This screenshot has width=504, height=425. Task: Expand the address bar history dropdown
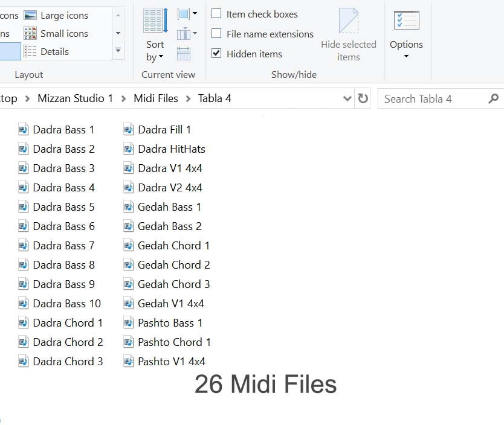347,98
